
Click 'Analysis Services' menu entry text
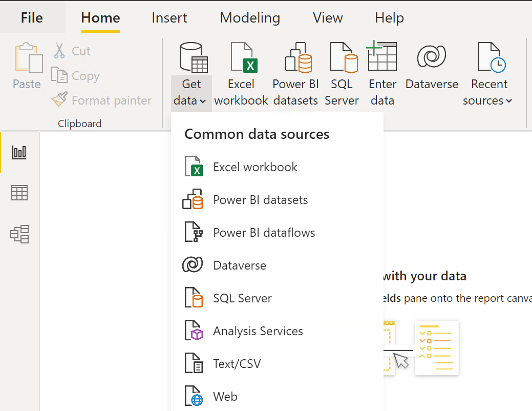[x=258, y=331]
